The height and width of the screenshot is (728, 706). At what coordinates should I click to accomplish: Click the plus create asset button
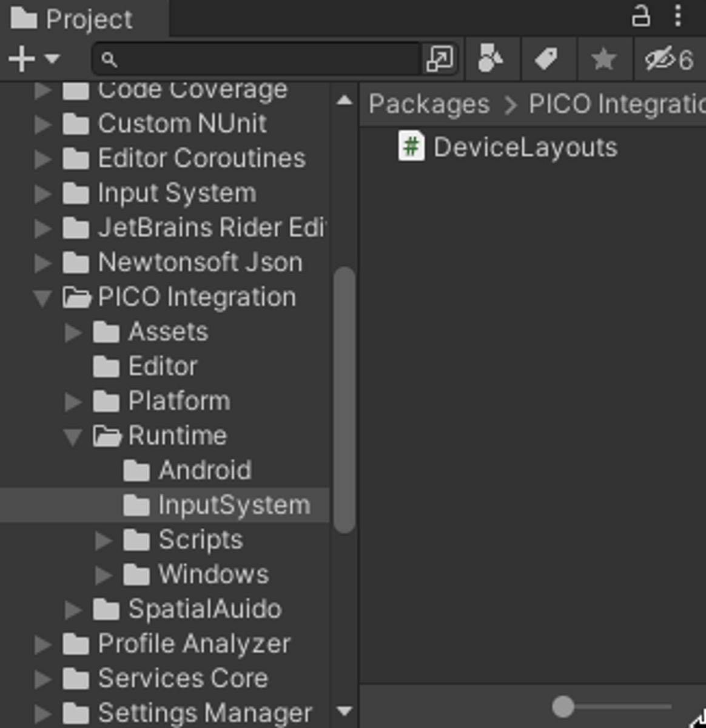tap(22, 59)
